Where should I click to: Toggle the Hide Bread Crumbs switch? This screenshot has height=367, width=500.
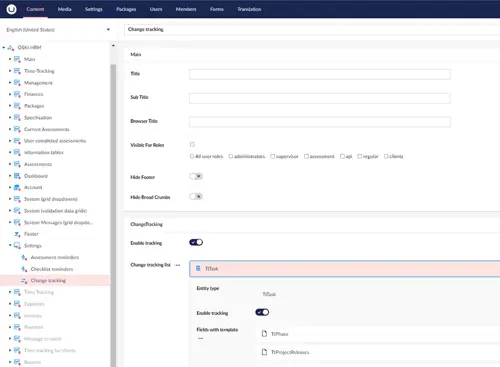[196, 196]
